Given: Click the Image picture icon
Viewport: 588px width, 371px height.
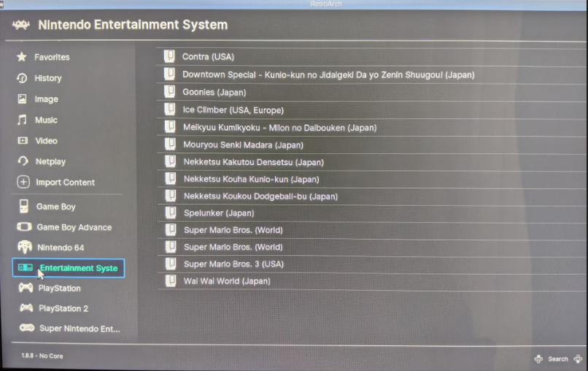Looking at the screenshot, I should point(22,99).
